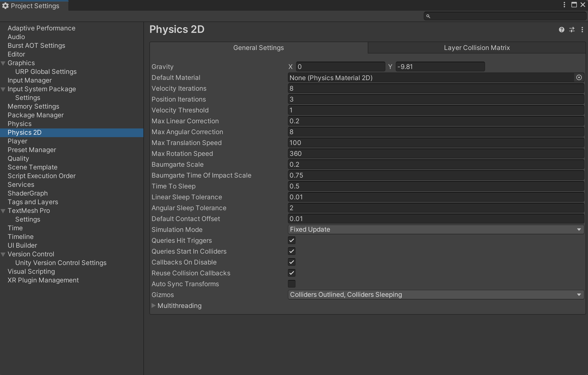
Task: Uncheck Reuse Collision Callbacks
Action: (291, 273)
